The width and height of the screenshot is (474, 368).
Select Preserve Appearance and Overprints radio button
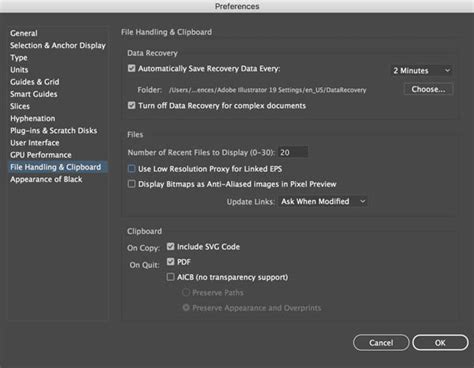(186, 308)
